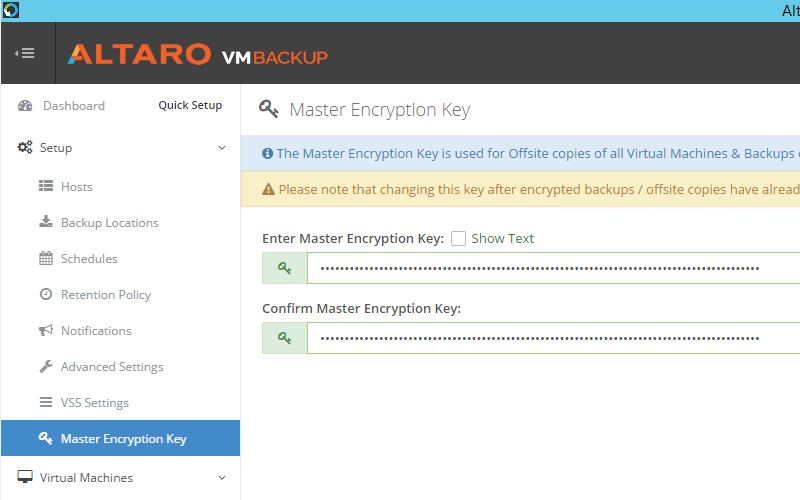Open the Quick Setup link
The width and height of the screenshot is (800, 500).
(190, 106)
